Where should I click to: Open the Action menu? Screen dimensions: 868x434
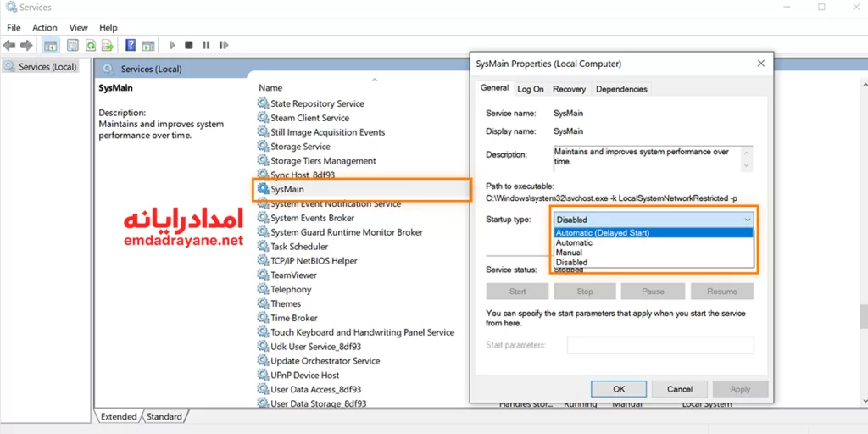pyautogui.click(x=44, y=28)
